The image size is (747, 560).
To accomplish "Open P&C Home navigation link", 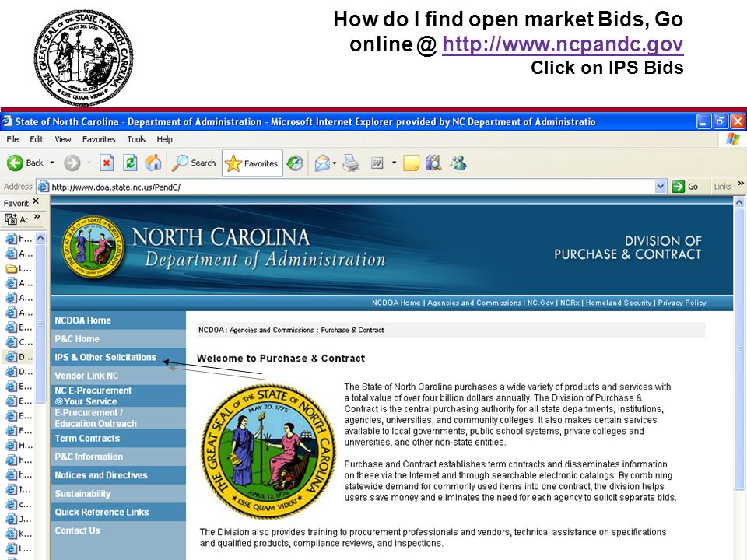I will (77, 338).
